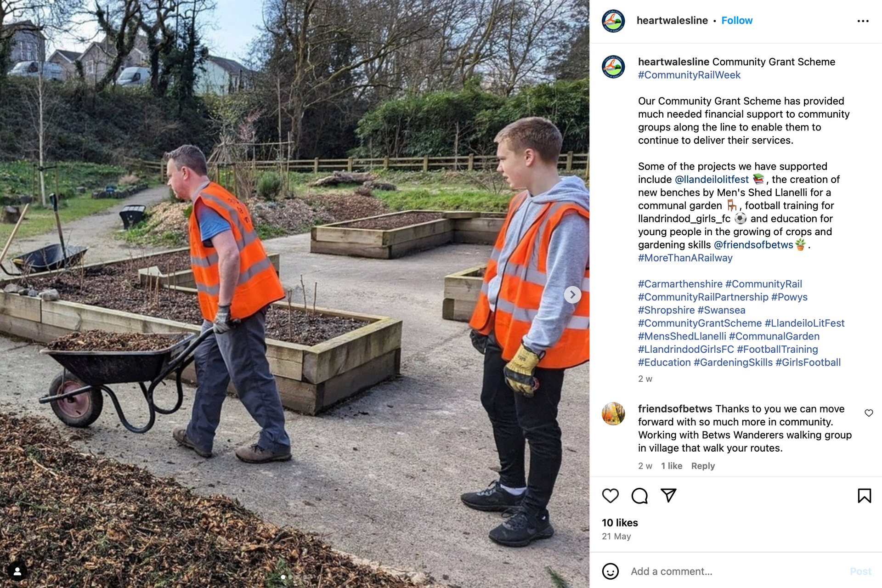
Task: Follow the heartwalesline account
Action: point(737,21)
